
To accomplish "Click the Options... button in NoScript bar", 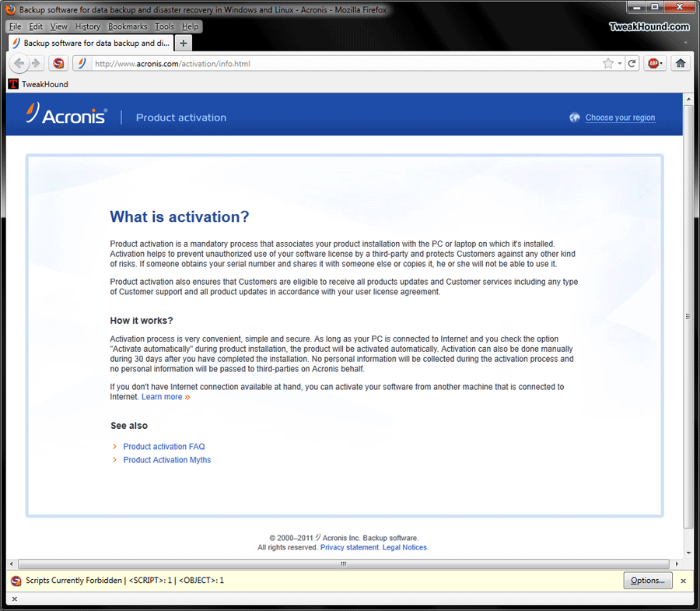I will [x=648, y=581].
